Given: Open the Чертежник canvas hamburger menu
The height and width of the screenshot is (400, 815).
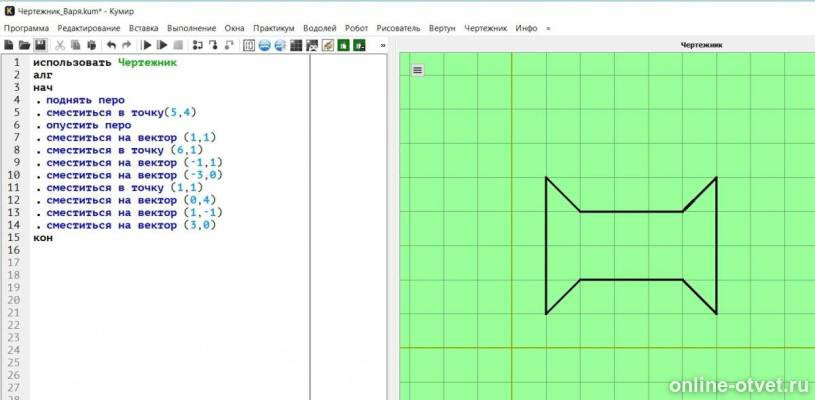Looking at the screenshot, I should [x=417, y=70].
